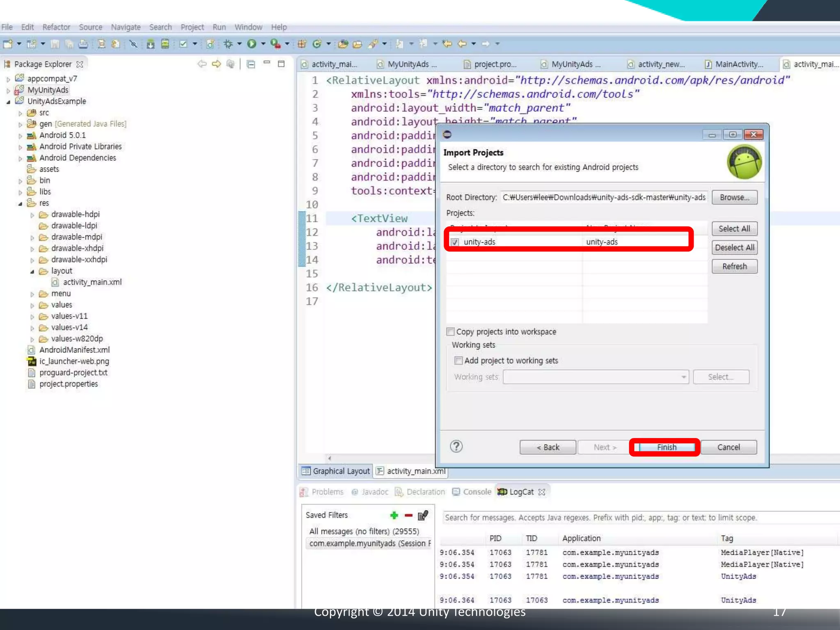This screenshot has height=630, width=840.
Task: Check Add project to working sets
Action: [458, 361]
